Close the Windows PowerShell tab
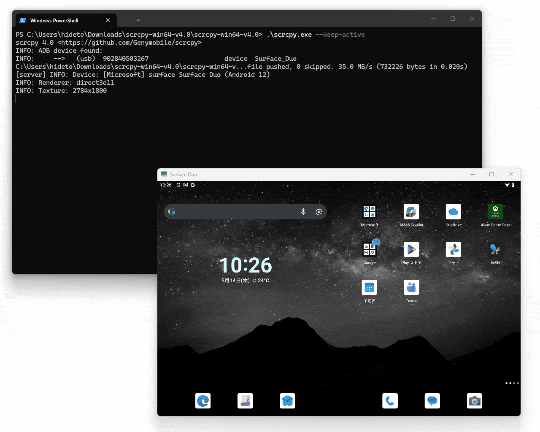The height and width of the screenshot is (432, 540). pos(108,20)
